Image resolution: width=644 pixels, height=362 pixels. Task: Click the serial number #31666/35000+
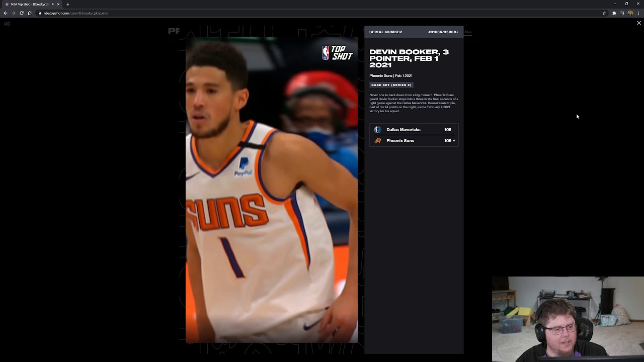443,32
